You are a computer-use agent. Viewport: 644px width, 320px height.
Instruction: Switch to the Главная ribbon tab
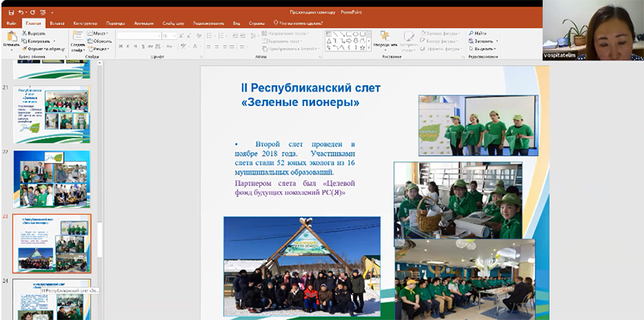click(33, 23)
